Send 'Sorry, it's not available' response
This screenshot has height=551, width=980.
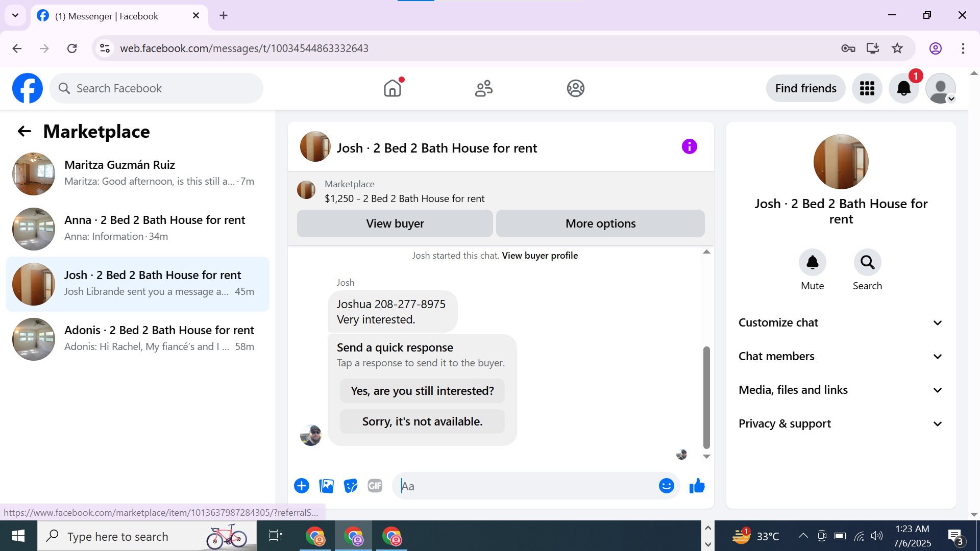tap(422, 421)
